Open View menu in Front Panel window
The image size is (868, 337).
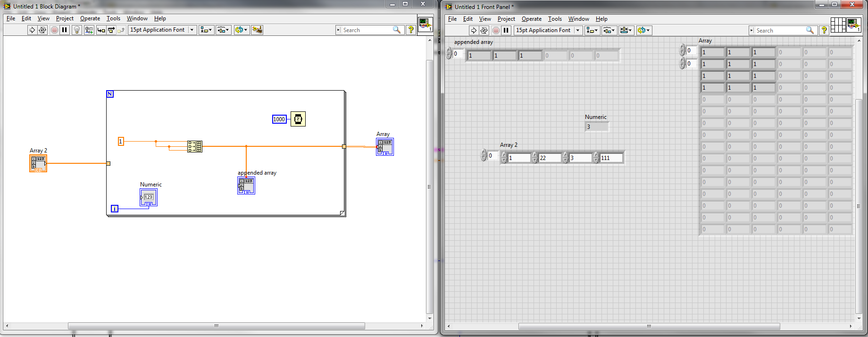pos(485,19)
